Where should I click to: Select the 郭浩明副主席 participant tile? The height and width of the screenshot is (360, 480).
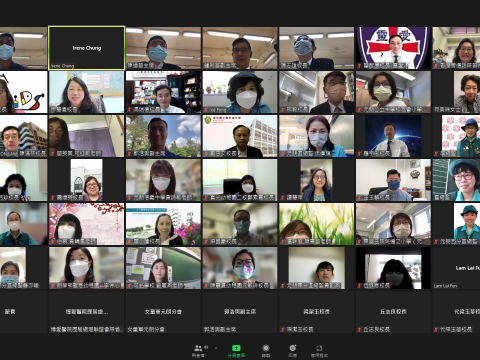[x=240, y=312]
